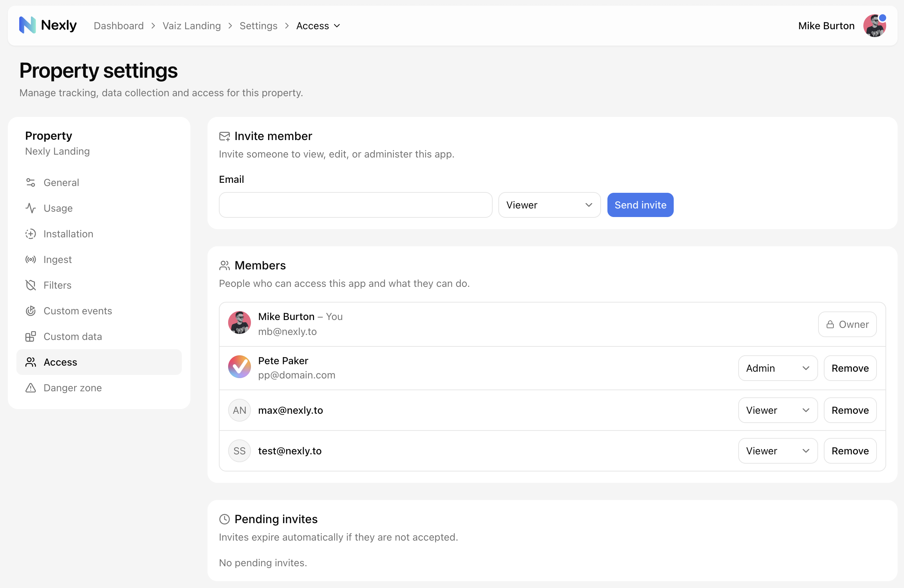The width and height of the screenshot is (904, 588).
Task: Click the pp@domain.com email text
Action: 297,375
